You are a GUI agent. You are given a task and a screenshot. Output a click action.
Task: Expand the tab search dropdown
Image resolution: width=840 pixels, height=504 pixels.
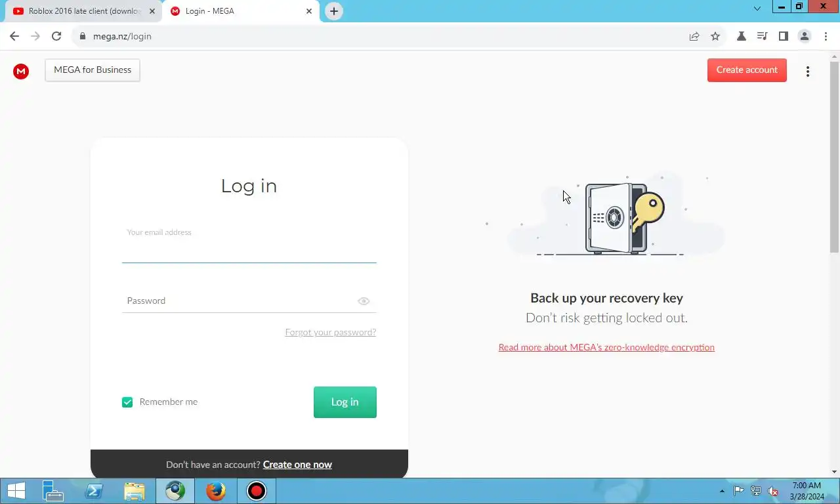tap(757, 9)
